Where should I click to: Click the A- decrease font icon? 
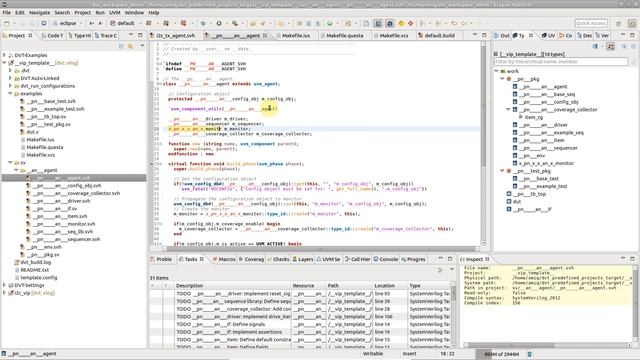click(100, 23)
